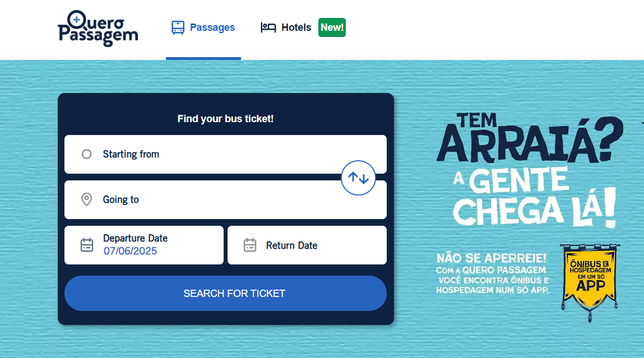Focus the Going to field
644x358 pixels.
click(225, 199)
